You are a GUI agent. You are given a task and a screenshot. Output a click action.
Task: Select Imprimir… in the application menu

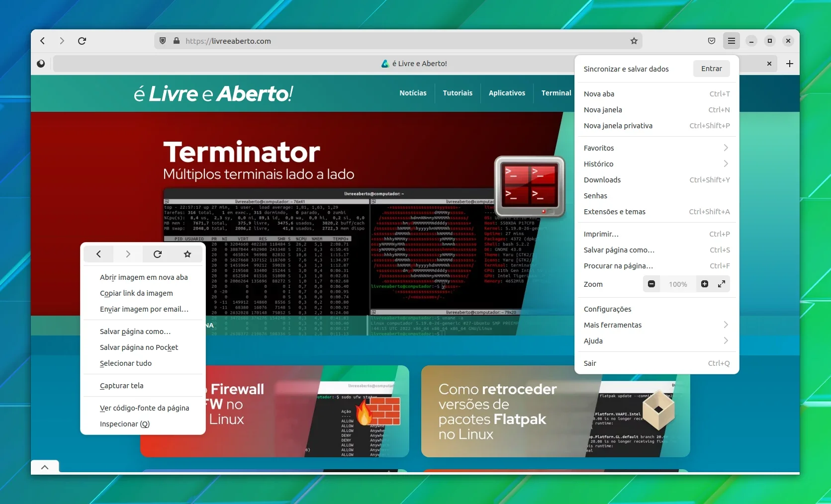click(656, 234)
